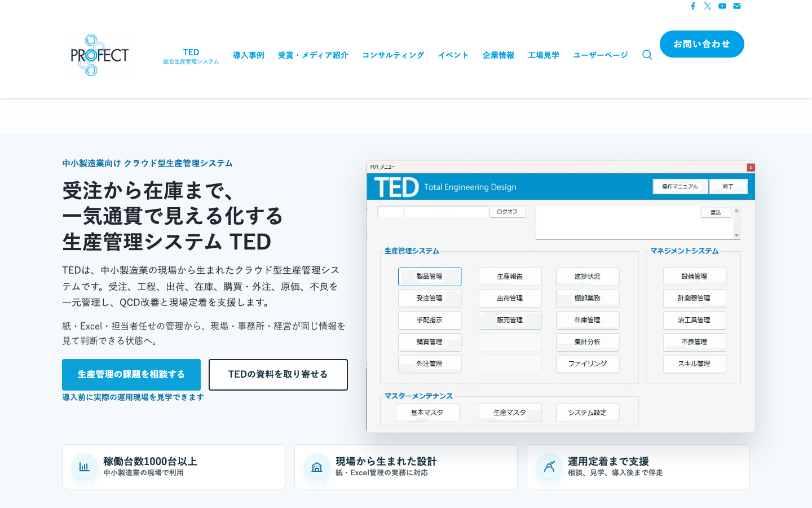
Task: Open the Facebook social link icon
Action: tap(693, 6)
